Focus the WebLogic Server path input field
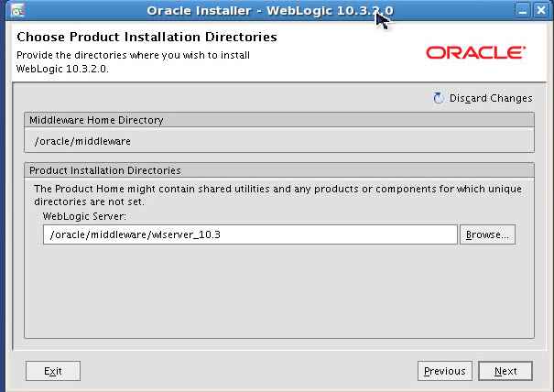 [x=249, y=234]
